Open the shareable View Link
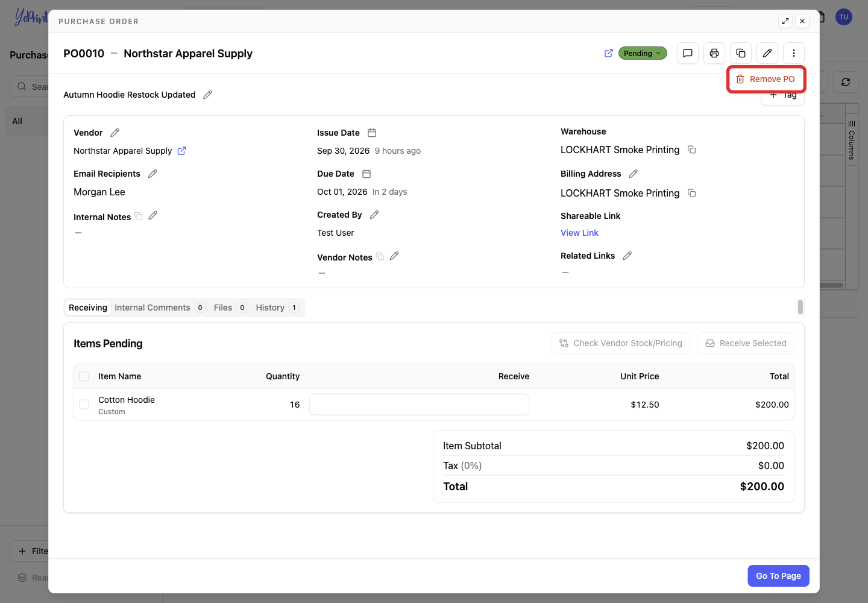This screenshot has height=603, width=868. tap(579, 233)
